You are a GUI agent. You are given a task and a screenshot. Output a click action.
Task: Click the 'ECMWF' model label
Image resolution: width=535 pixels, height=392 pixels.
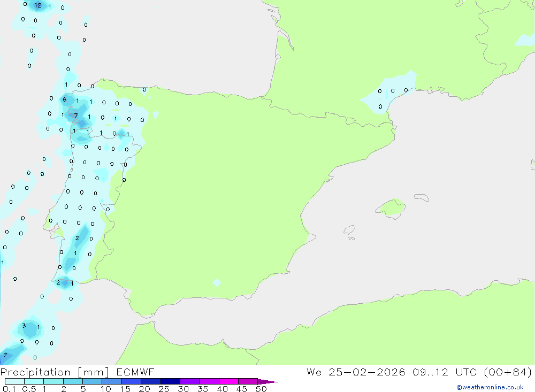click(135, 372)
